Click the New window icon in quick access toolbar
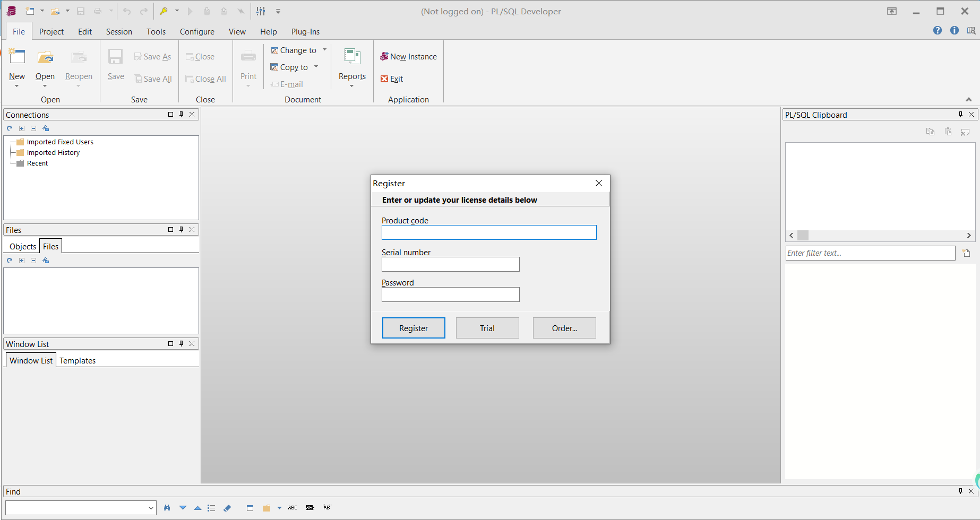The height and width of the screenshot is (520, 980). coord(30,11)
